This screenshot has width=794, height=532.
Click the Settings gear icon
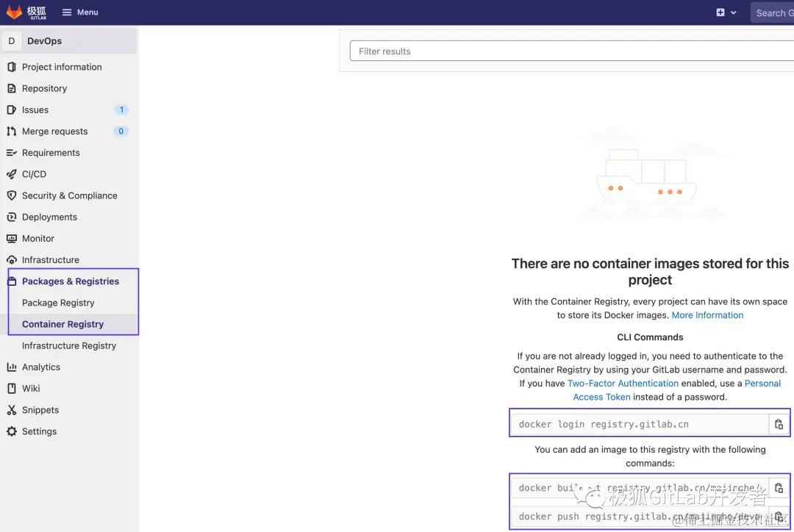coord(12,431)
